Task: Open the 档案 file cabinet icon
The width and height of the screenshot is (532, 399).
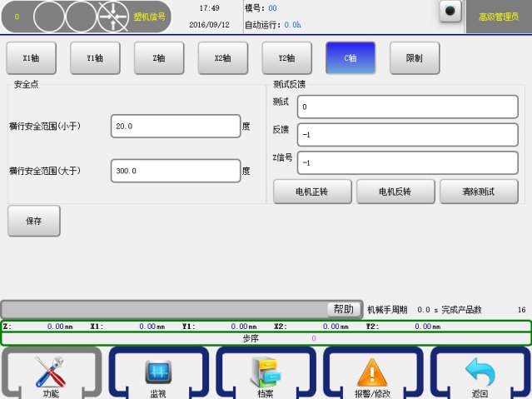Action: (266, 373)
